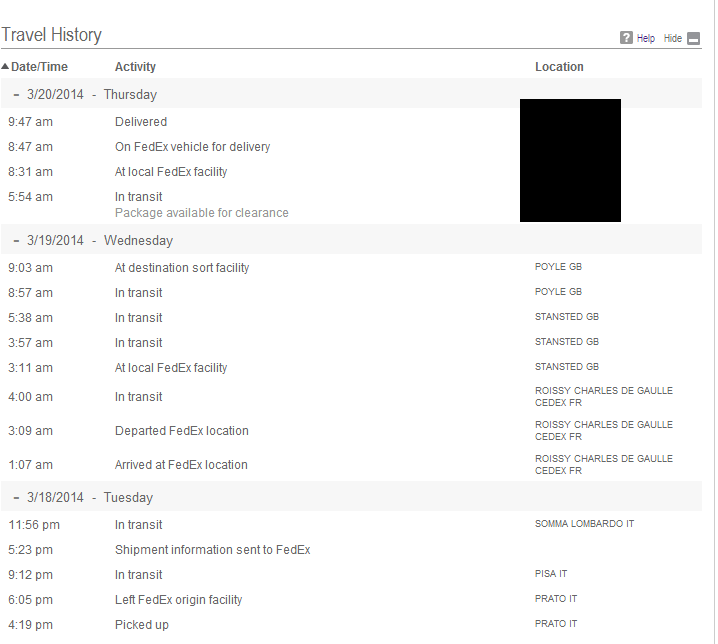
Task: Click the 5:23 pm timestamp
Action: tap(30, 550)
